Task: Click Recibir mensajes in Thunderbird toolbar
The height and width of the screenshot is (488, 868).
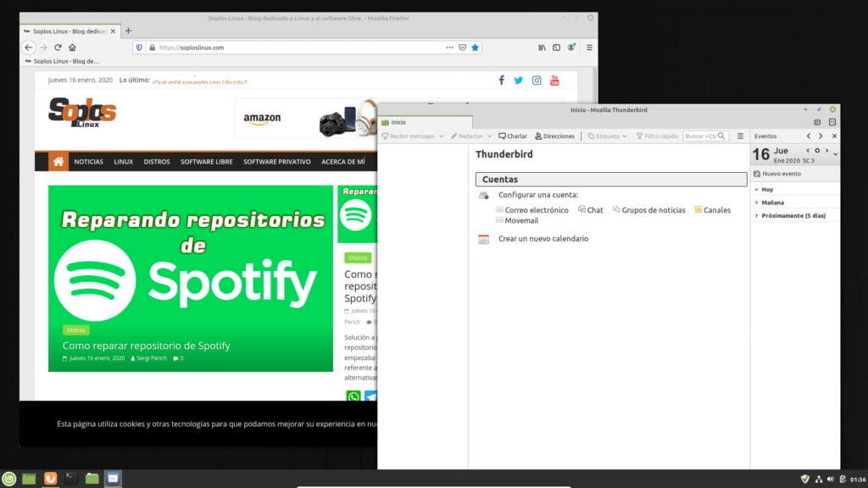Action: pyautogui.click(x=409, y=136)
